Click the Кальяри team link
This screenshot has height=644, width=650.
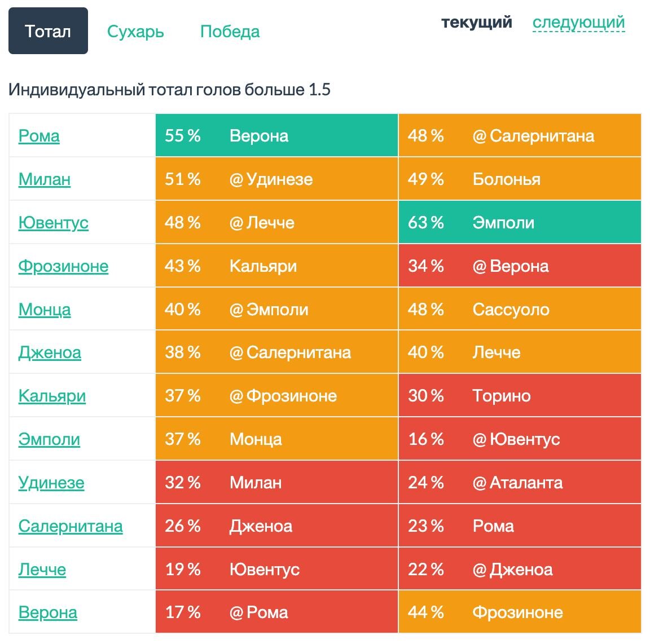(x=52, y=396)
